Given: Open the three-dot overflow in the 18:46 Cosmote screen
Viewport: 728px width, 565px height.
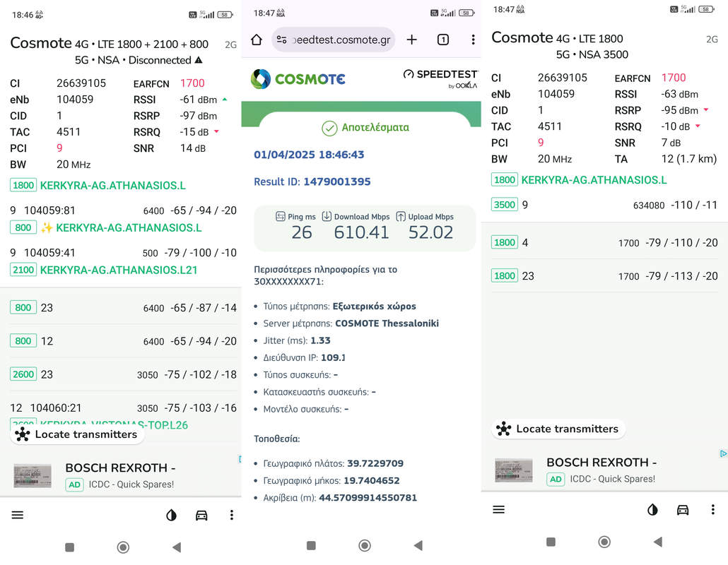Looking at the screenshot, I should tap(232, 515).
